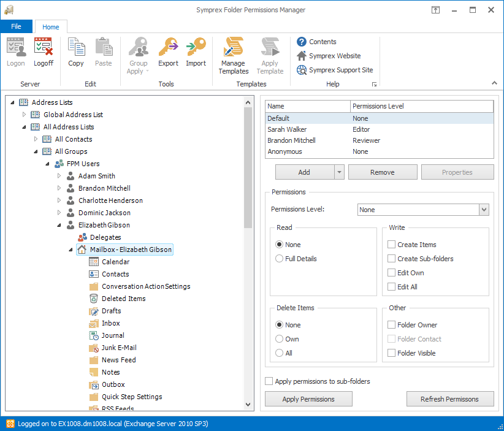Open the File tab
Screen dimensions: 504x431
click(x=16, y=26)
